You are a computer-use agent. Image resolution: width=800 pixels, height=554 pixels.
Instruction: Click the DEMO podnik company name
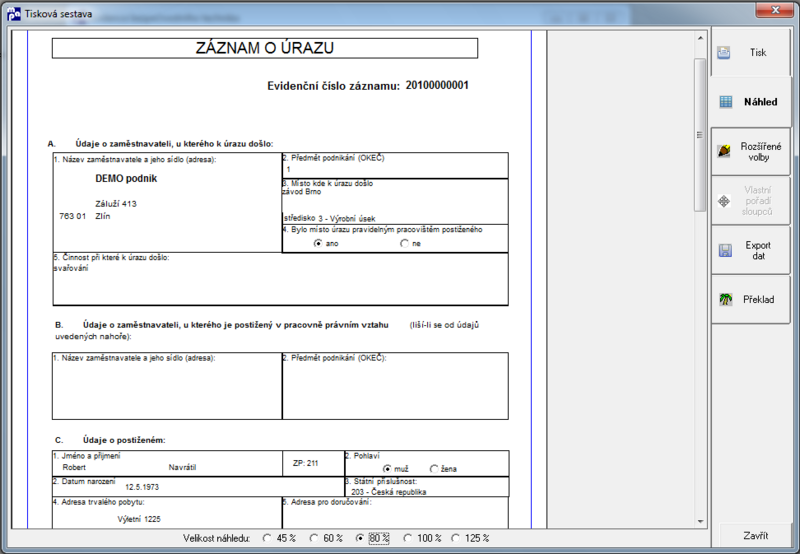click(126, 179)
